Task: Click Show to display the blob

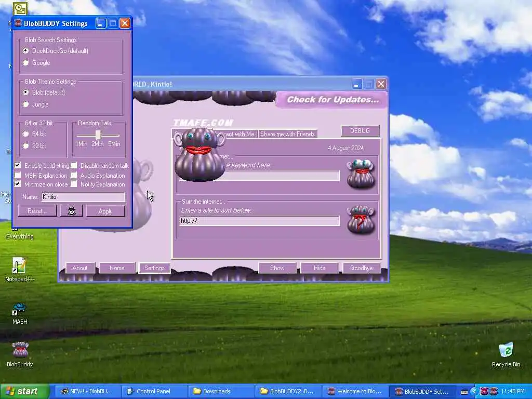Action: (277, 268)
